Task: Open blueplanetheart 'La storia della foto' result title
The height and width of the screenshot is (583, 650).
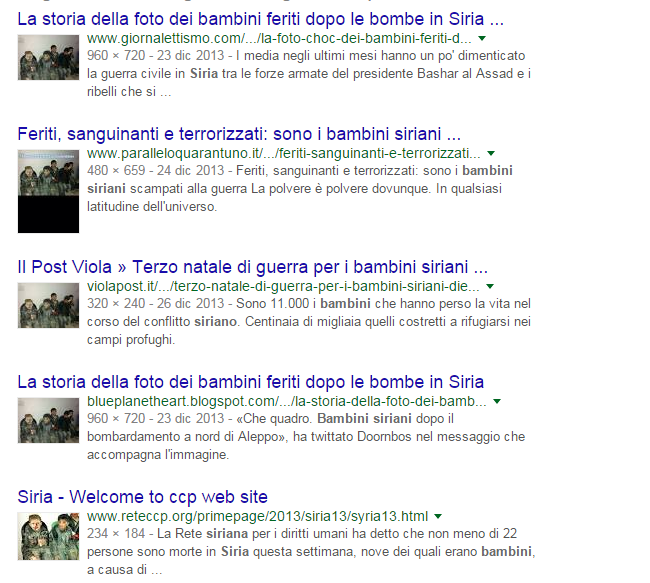Action: (x=250, y=382)
